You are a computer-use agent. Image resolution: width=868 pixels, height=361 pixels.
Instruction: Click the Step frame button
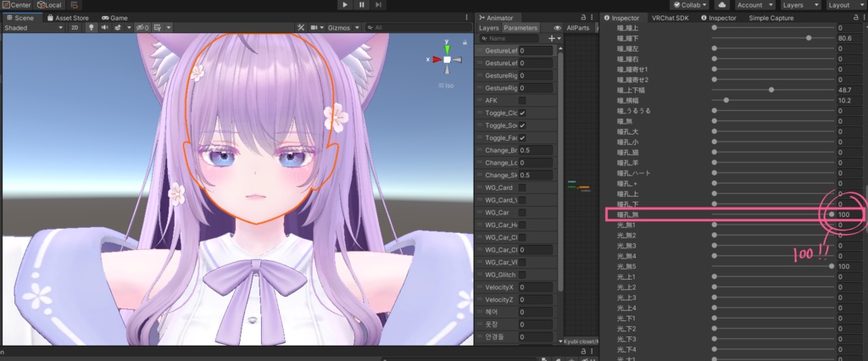pyautogui.click(x=378, y=5)
